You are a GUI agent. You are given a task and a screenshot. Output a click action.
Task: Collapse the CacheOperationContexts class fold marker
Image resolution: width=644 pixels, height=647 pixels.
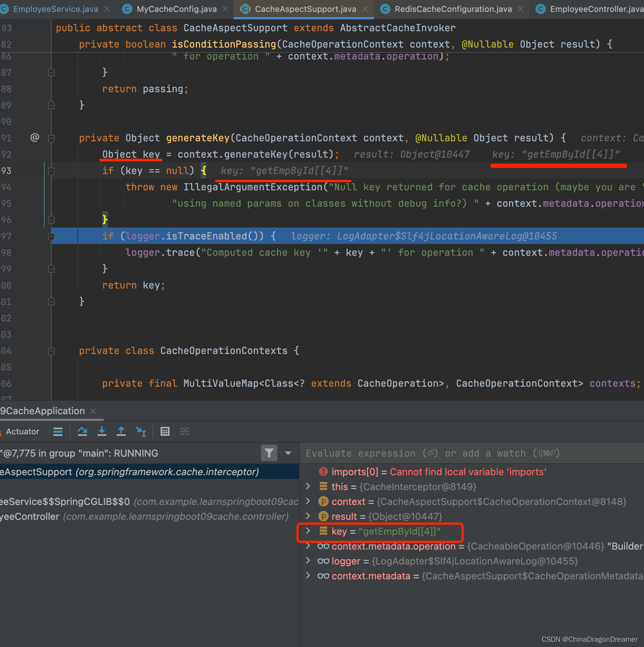51,351
